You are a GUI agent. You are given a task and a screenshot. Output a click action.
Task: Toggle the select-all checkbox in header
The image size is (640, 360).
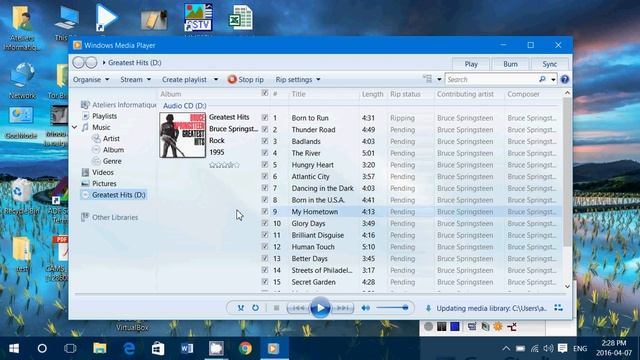click(x=265, y=93)
